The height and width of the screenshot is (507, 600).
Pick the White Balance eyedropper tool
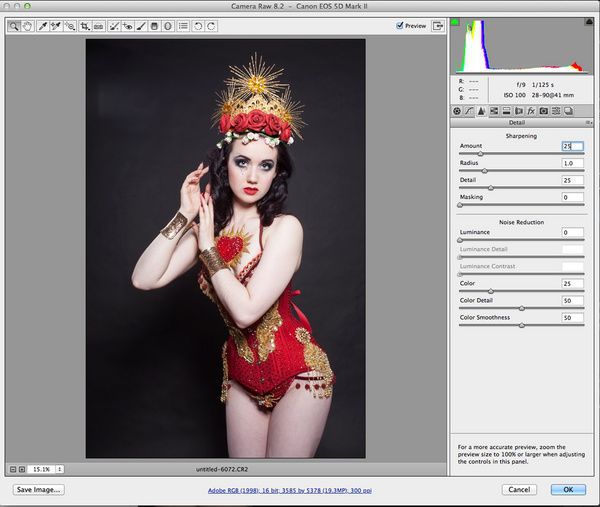click(43, 26)
